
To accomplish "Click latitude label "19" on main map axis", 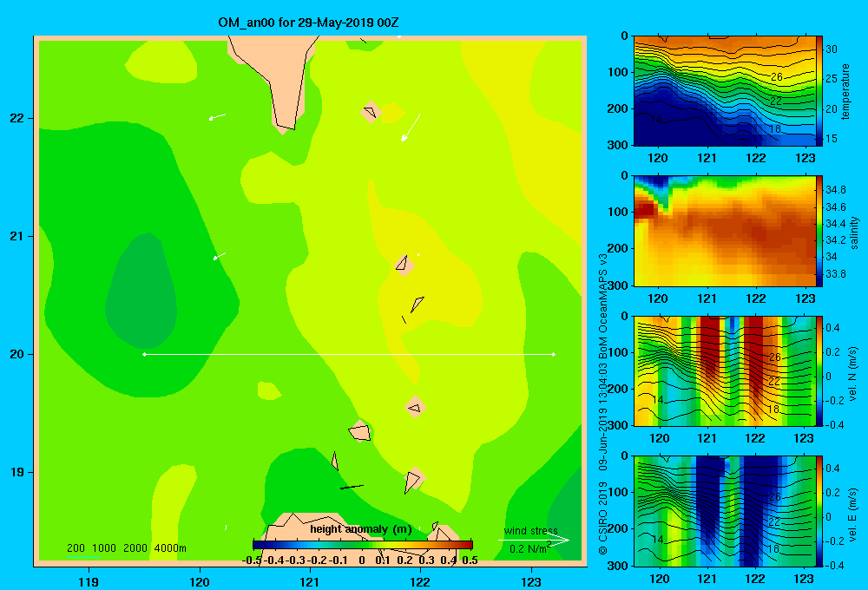I will (17, 472).
